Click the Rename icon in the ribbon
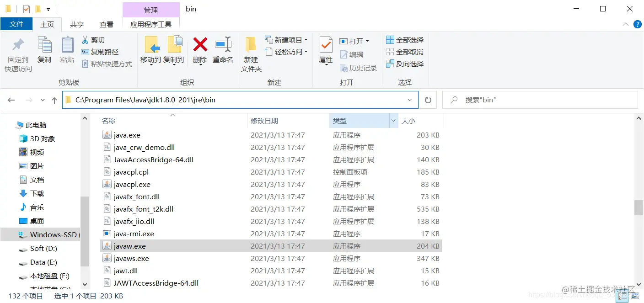Image resolution: width=644 pixels, height=303 pixels. click(x=223, y=51)
